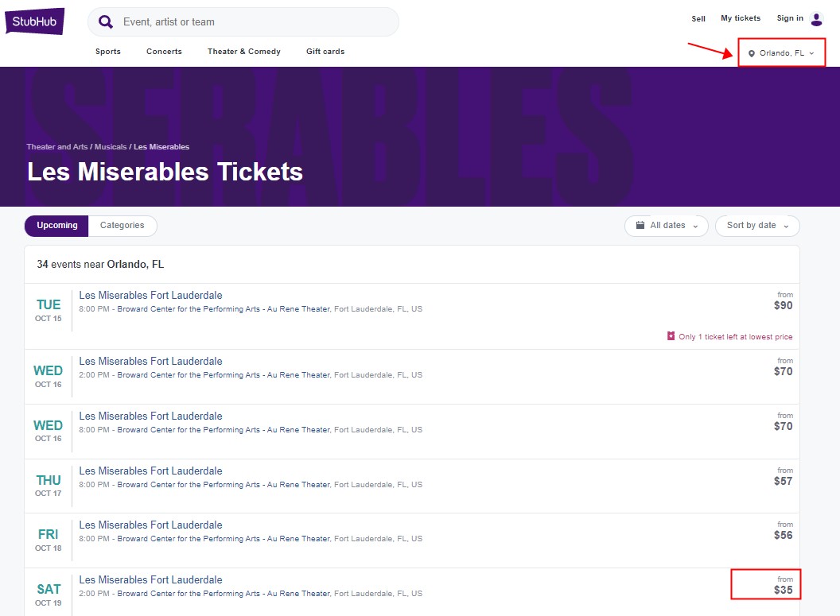Viewport: 840px width, 616px height.
Task: Click the $57 price on Thu Oct 17
Action: point(784,481)
